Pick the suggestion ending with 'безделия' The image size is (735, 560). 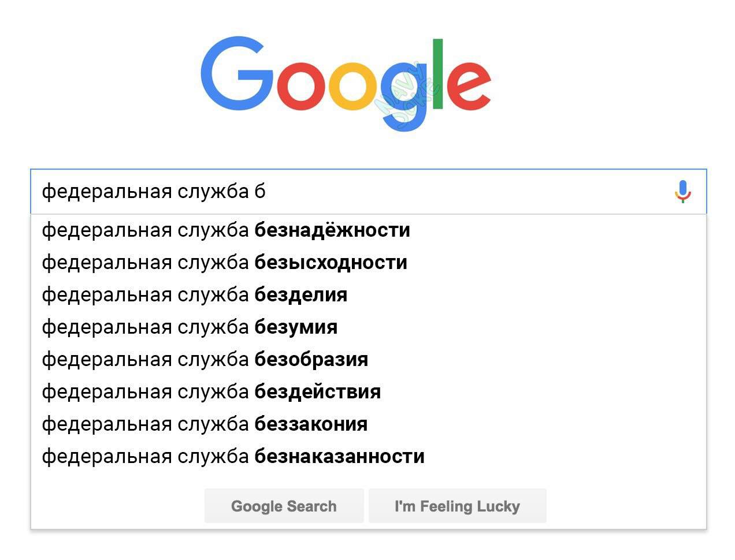[x=194, y=295]
